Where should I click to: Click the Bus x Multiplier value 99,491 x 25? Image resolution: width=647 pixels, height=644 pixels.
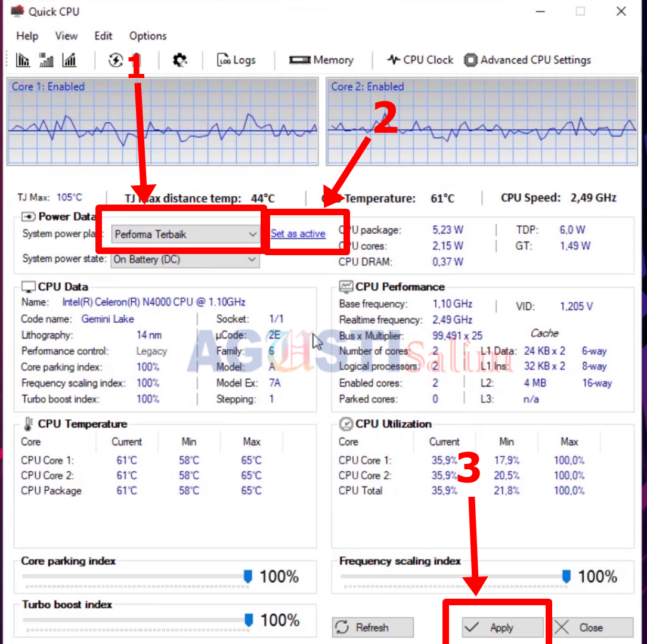(x=457, y=336)
